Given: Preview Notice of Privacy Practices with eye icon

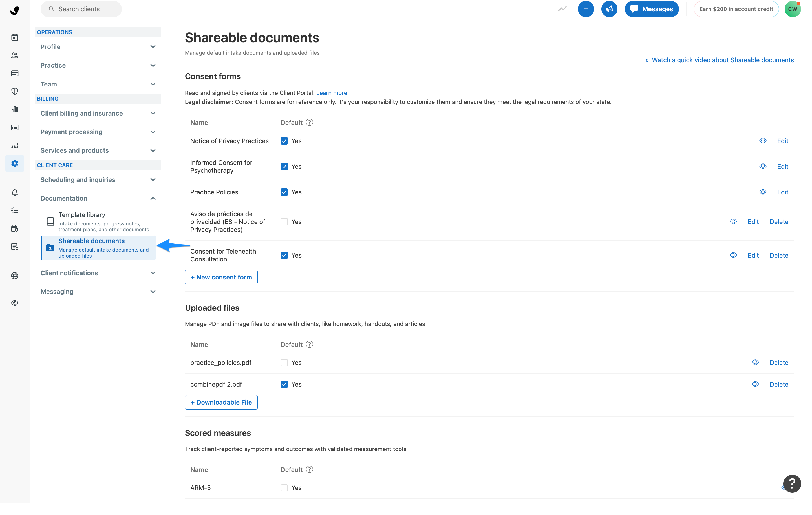Looking at the screenshot, I should (763, 141).
